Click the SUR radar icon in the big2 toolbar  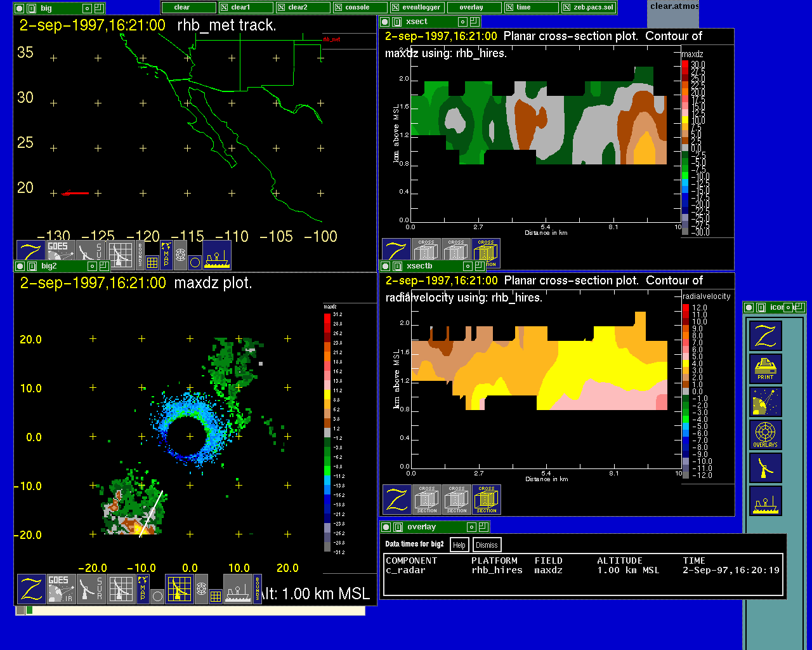click(91, 589)
